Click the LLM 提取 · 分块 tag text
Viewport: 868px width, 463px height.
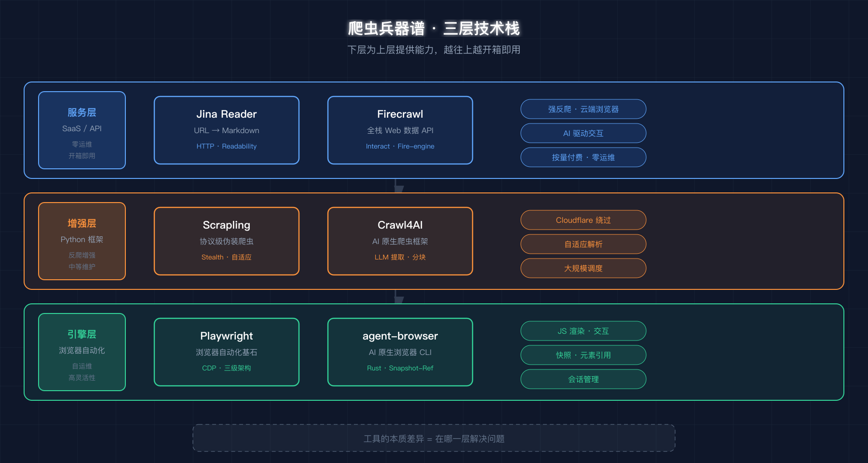(x=400, y=257)
